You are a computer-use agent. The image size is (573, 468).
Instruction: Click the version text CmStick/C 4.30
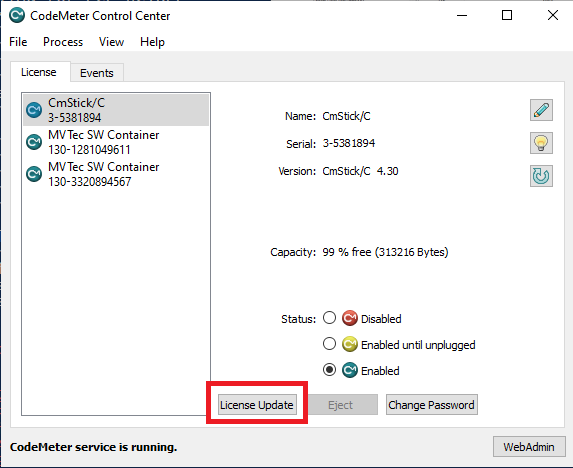[x=360, y=171]
